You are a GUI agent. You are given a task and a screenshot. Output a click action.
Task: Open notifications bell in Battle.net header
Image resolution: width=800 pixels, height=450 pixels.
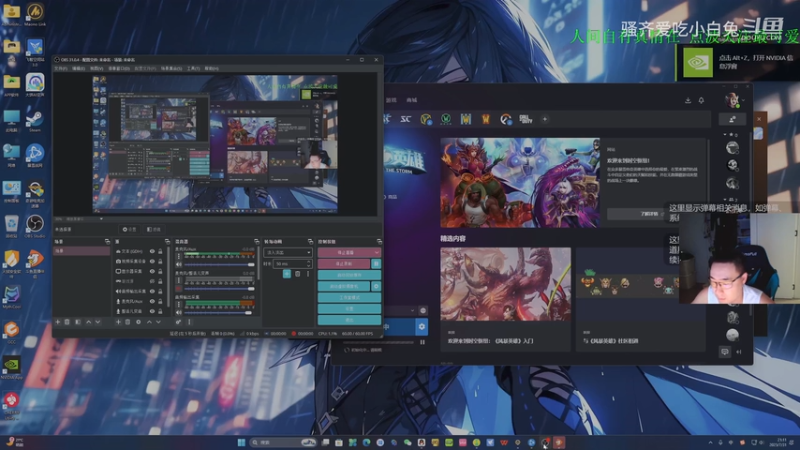click(x=702, y=100)
